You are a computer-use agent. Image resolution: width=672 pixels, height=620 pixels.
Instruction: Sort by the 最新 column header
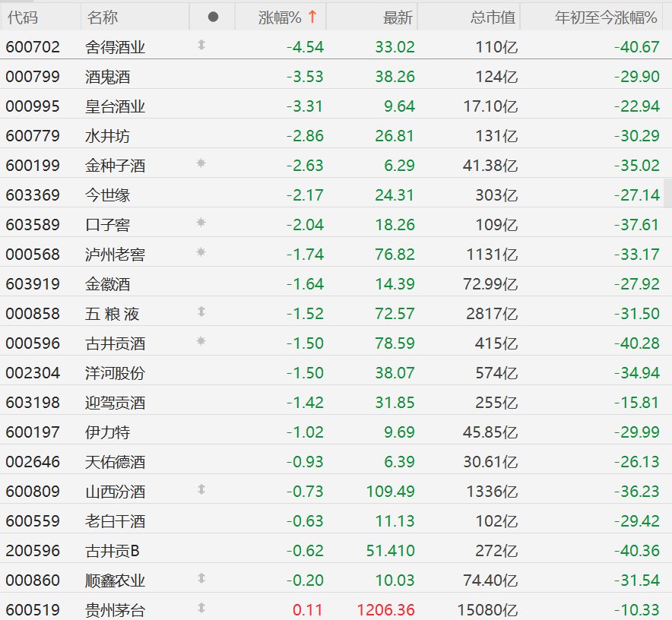click(x=398, y=17)
